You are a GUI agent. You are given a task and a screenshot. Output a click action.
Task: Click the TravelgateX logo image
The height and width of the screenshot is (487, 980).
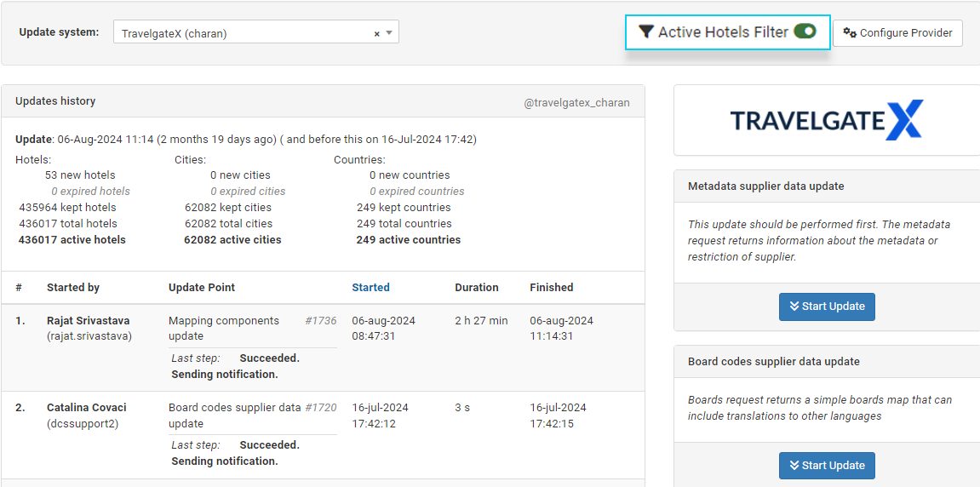tap(826, 120)
